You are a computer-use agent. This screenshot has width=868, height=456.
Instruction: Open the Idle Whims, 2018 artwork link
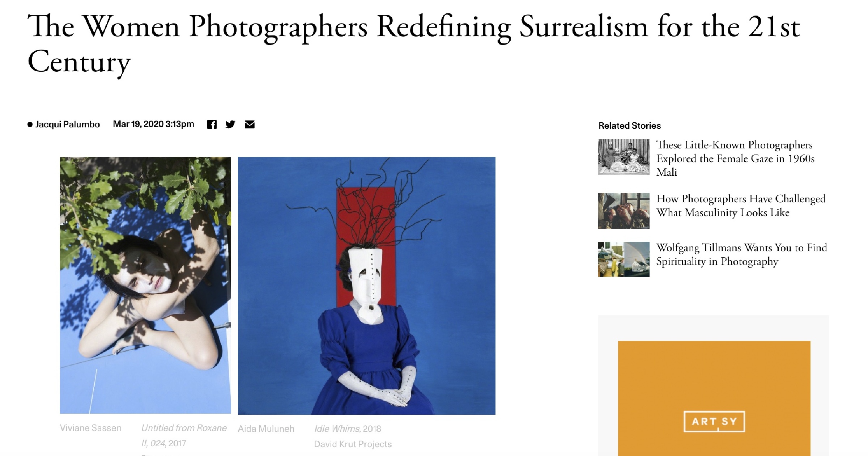click(348, 428)
